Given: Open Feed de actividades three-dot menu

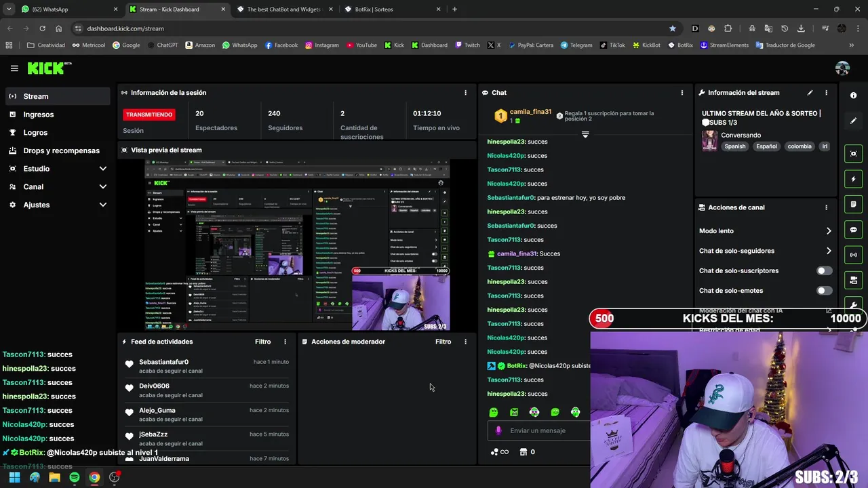Looking at the screenshot, I should (x=285, y=342).
